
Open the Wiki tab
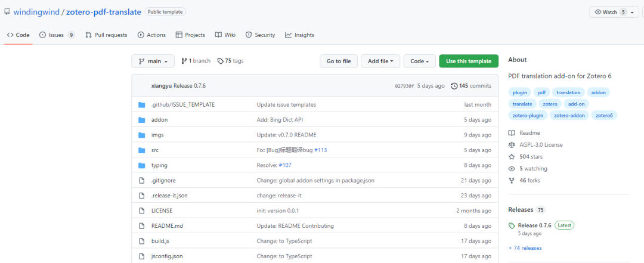tap(225, 35)
